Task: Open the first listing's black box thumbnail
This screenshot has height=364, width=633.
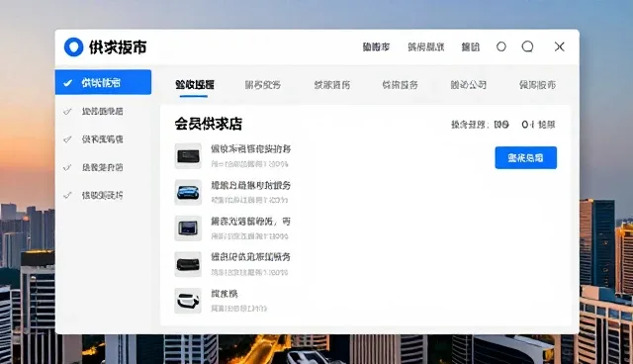Action: pyautogui.click(x=188, y=155)
